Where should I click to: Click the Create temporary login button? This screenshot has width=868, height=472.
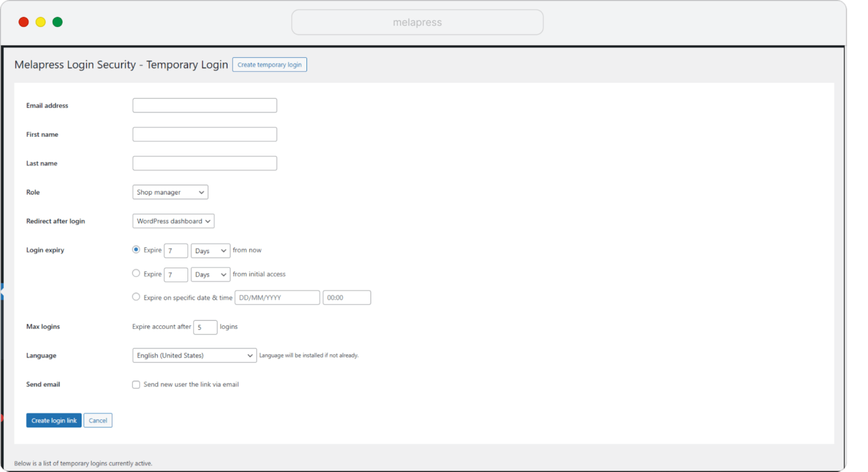pos(270,64)
